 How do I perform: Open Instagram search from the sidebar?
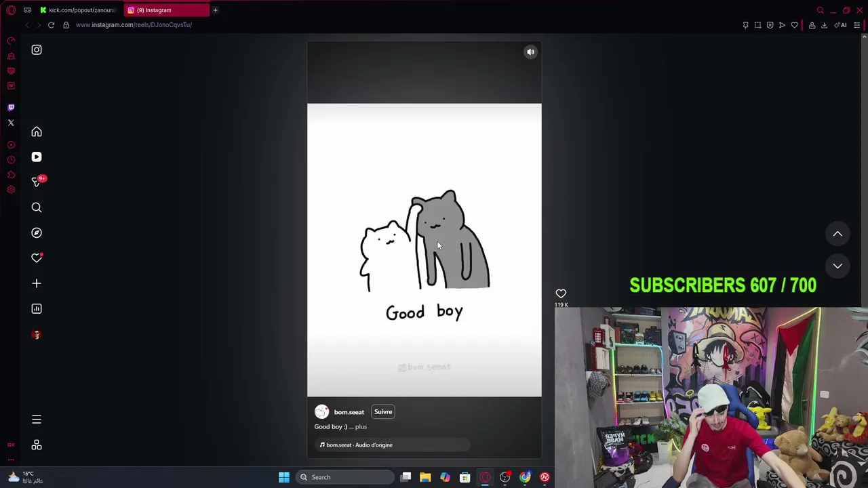tap(37, 207)
